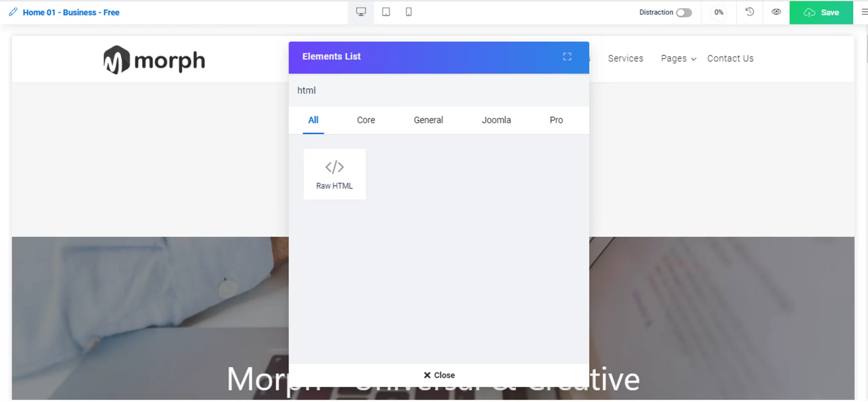Image resolution: width=868 pixels, height=402 pixels.
Task: Expand the Pages dropdown menu
Action: [x=678, y=58]
